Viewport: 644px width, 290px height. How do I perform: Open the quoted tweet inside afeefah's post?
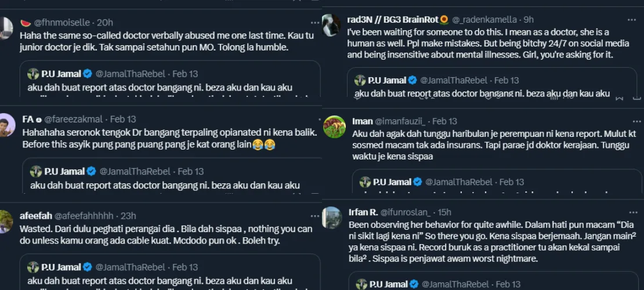168,275
